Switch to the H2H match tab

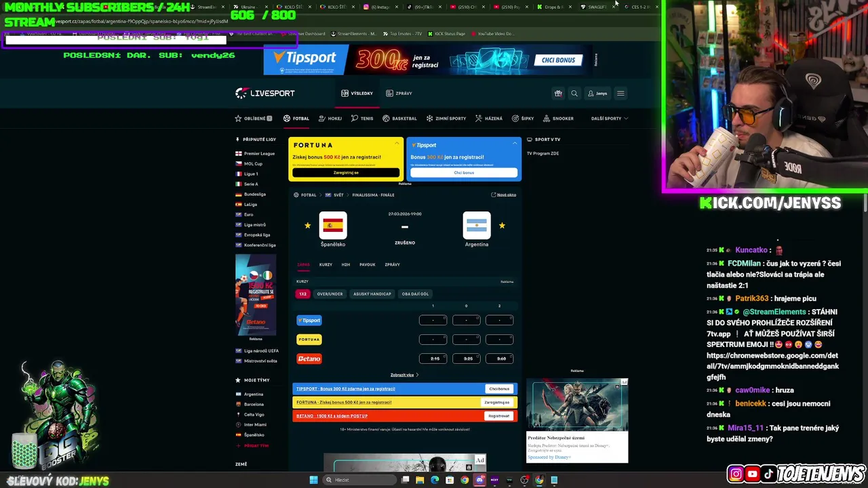(346, 265)
